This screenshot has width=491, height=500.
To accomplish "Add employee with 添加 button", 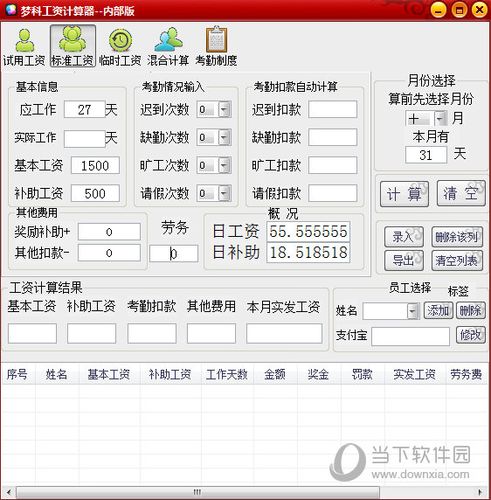I will point(438,311).
